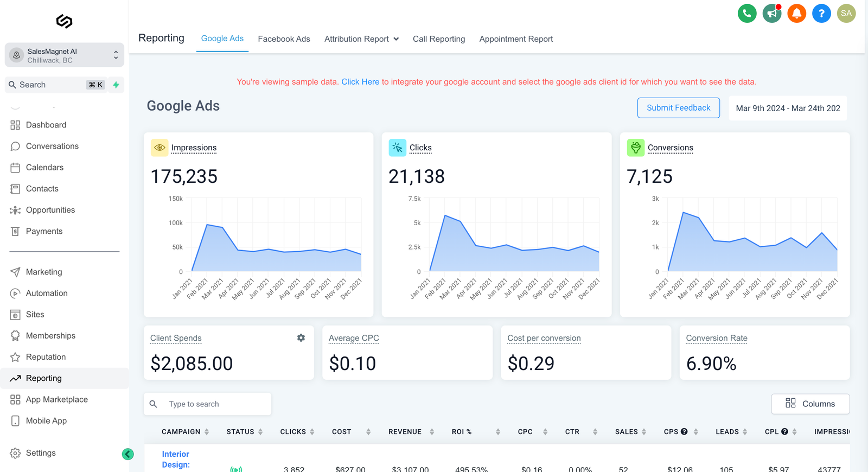Click the Submit Feedback button
This screenshot has width=868, height=472.
coord(678,108)
